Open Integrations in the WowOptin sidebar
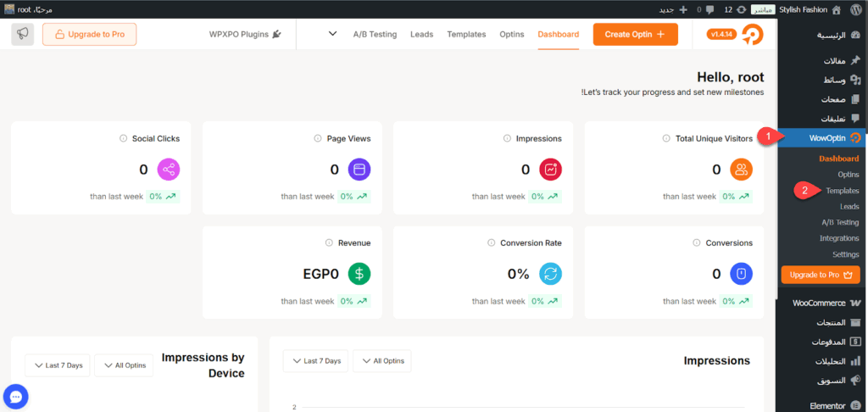The height and width of the screenshot is (412, 868). pos(838,238)
